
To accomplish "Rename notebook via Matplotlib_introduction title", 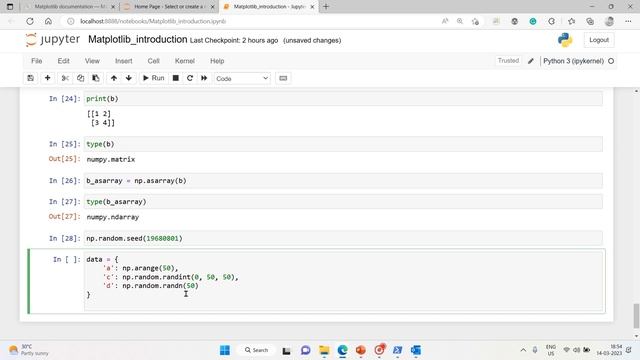I will tap(138, 40).
